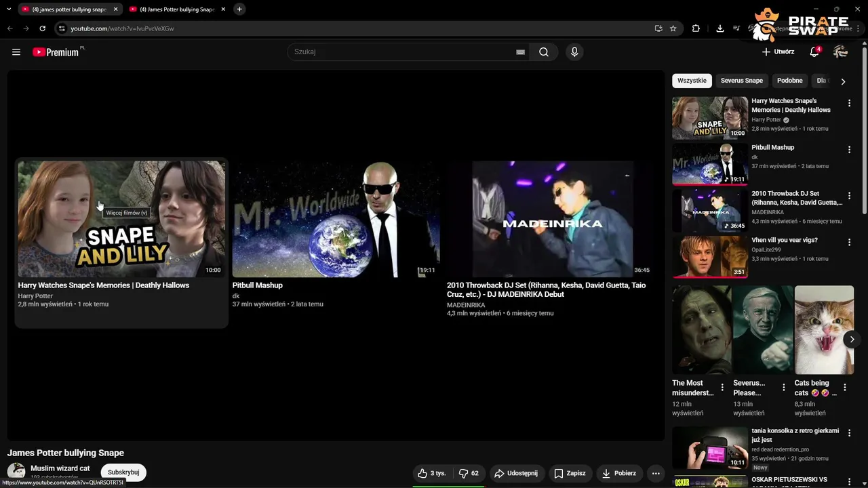Open sidebar MADEINRIKA DJ set thumbnail
Screen dimensions: 868x488
pyautogui.click(x=710, y=210)
